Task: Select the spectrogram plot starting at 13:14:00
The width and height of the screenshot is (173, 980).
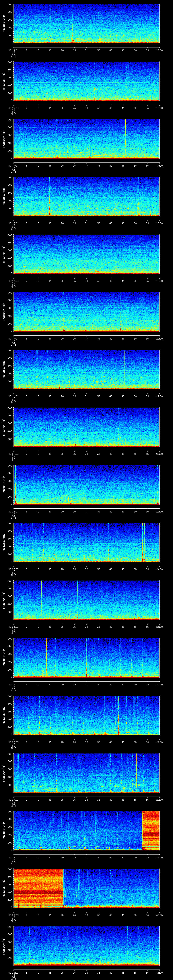Action: click(87, 24)
